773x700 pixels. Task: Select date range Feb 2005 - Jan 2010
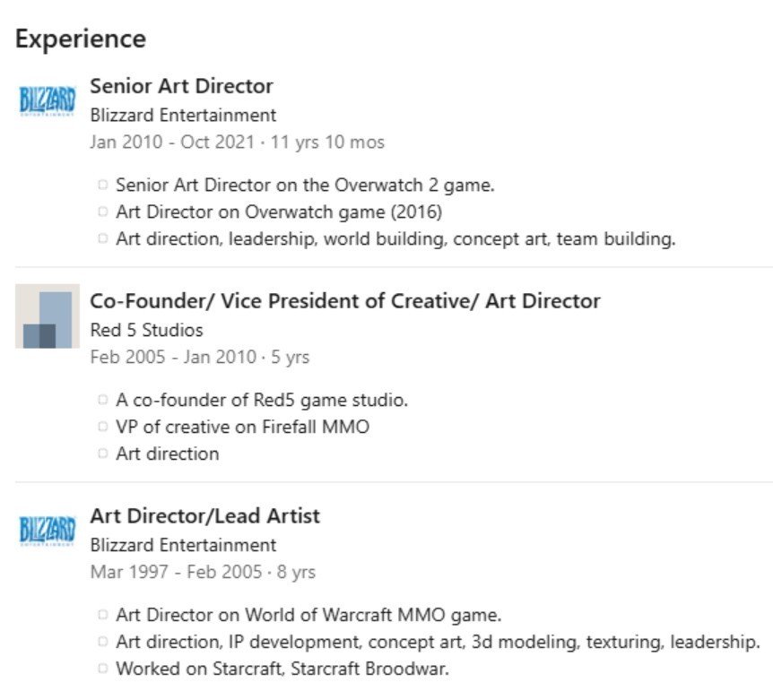pyautogui.click(x=173, y=357)
